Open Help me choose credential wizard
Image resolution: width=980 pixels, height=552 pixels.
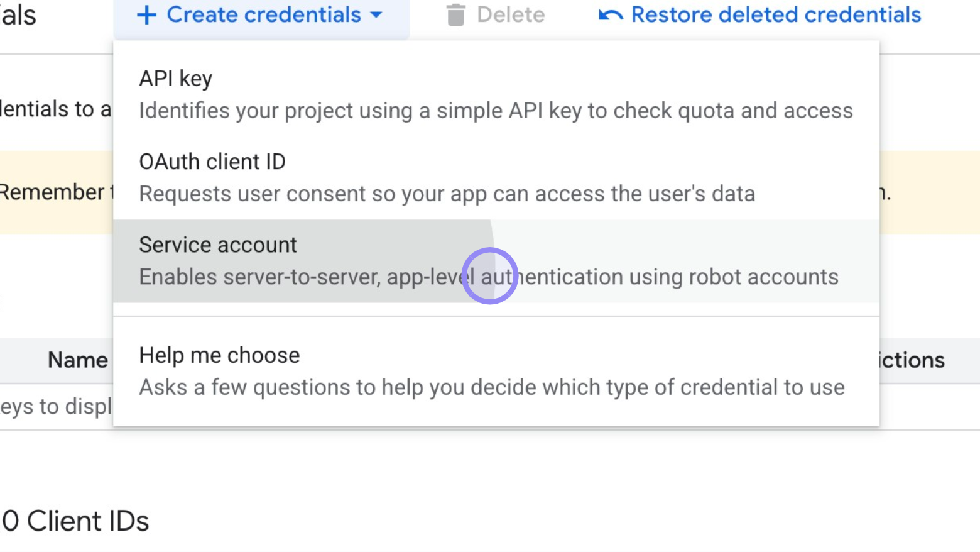(x=219, y=355)
